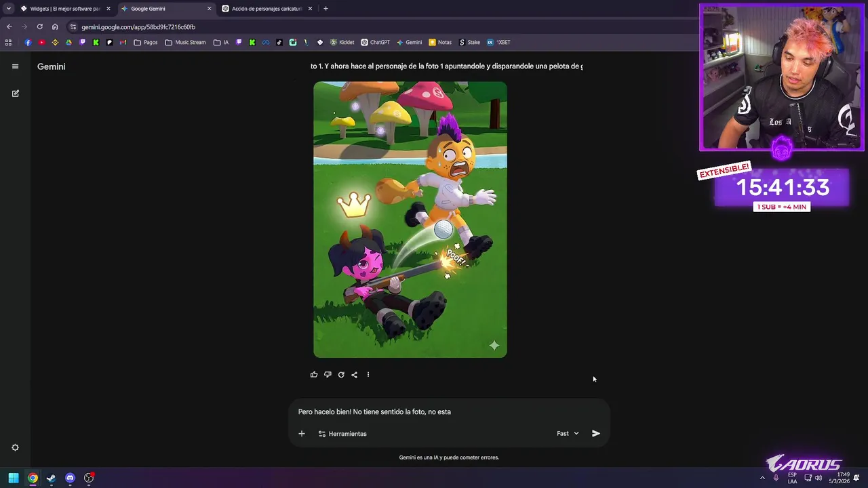The image size is (868, 488).
Task: Open the IA bookmarks folder
Action: pyautogui.click(x=221, y=42)
